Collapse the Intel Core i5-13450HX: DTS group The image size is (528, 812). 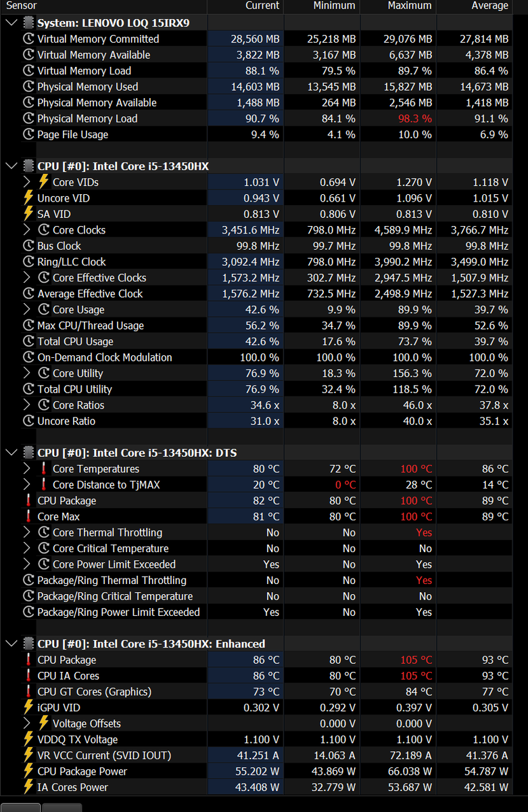point(11,453)
